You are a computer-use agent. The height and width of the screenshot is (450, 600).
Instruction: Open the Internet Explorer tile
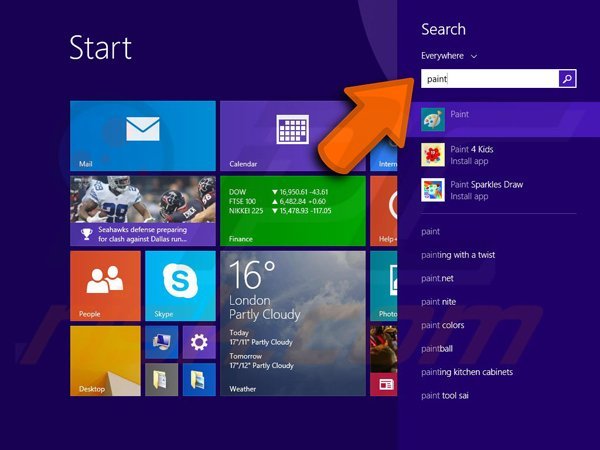(384, 157)
